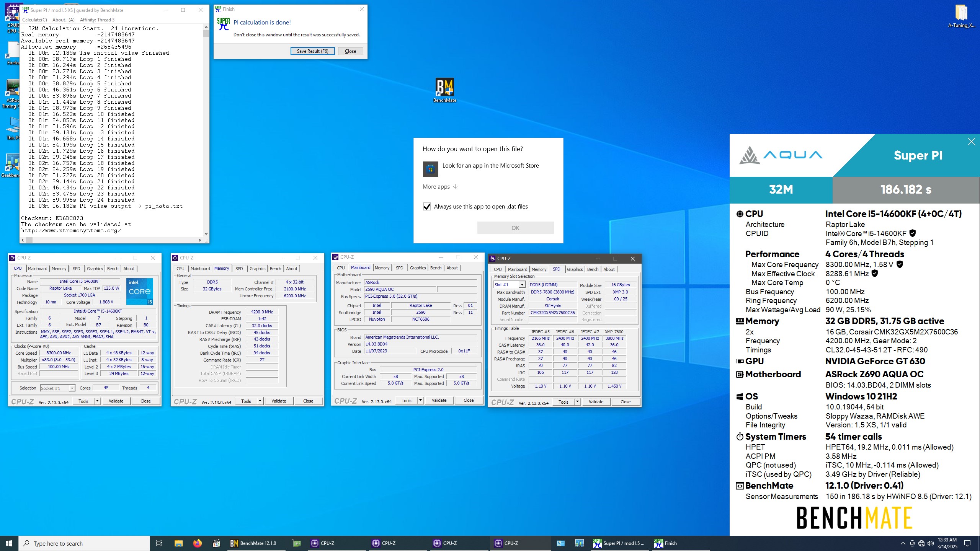Click Tools button in CPU-Z Memory window

(x=246, y=401)
